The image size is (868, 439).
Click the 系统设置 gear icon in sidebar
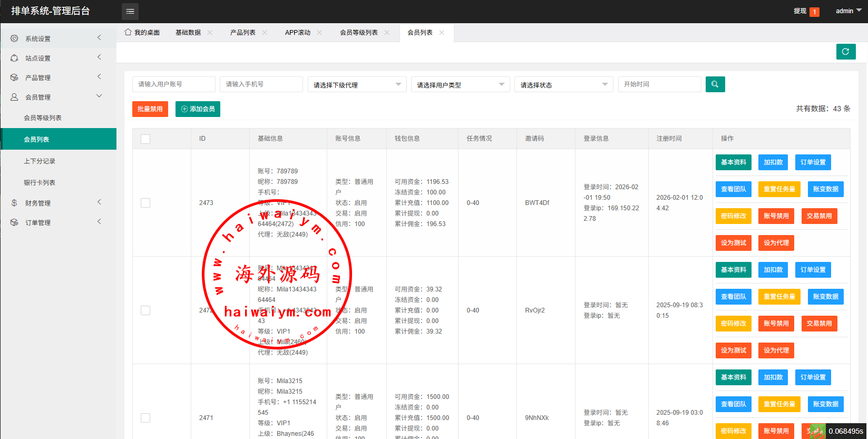pyautogui.click(x=14, y=38)
